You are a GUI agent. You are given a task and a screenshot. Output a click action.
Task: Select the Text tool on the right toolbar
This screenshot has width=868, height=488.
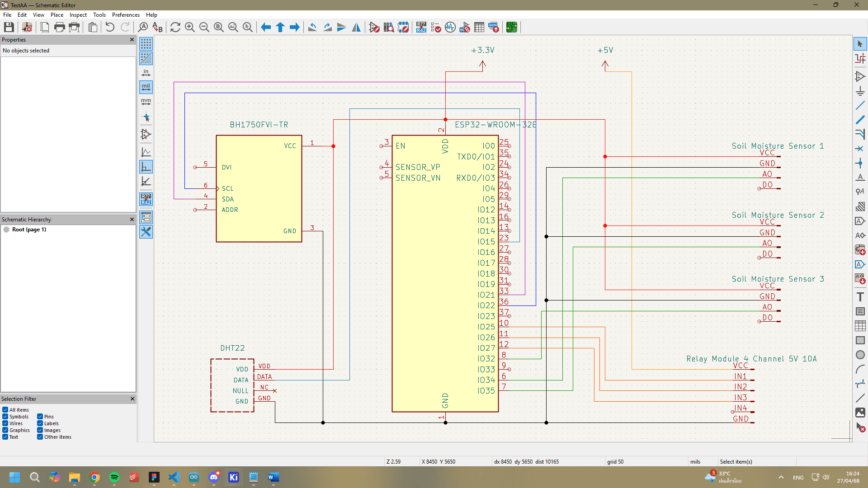(861, 296)
